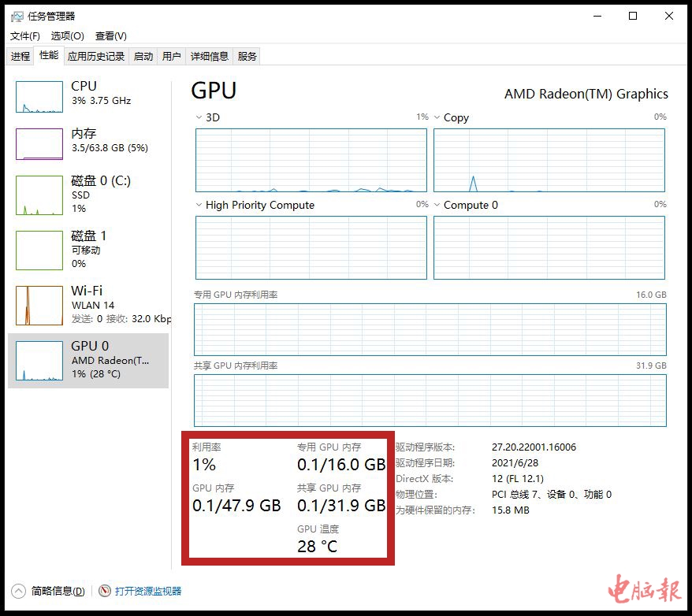Open the High Priority Compute dropdown

coord(199,205)
